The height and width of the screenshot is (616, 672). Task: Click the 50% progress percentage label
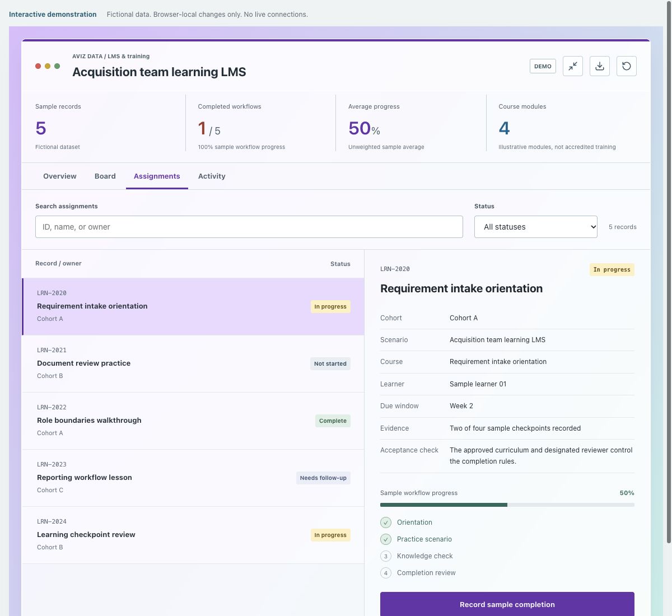pos(627,493)
